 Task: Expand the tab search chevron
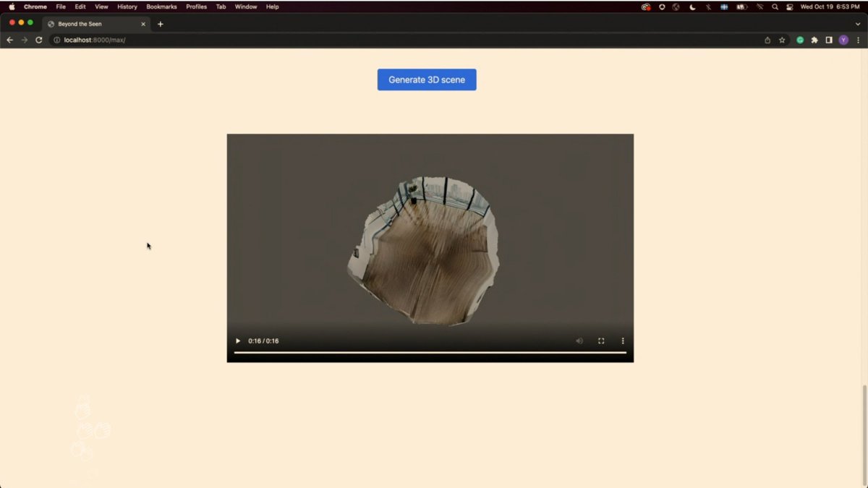(x=858, y=24)
